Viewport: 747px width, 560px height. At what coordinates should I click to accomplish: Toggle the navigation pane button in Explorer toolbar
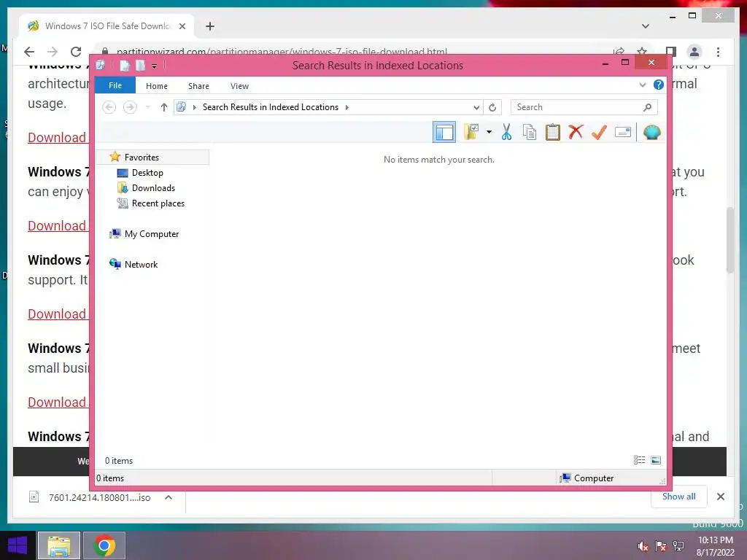click(444, 132)
